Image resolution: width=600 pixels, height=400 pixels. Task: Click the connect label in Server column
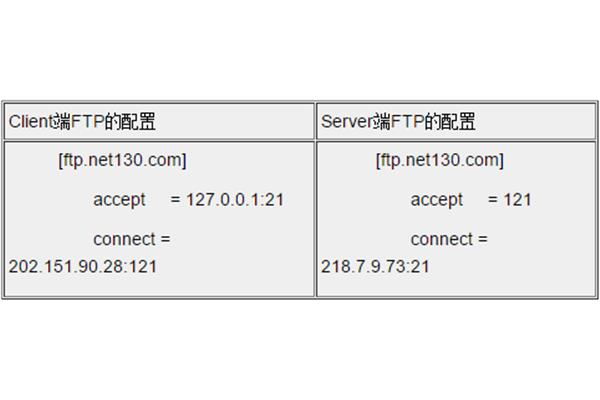pyautogui.click(x=442, y=239)
